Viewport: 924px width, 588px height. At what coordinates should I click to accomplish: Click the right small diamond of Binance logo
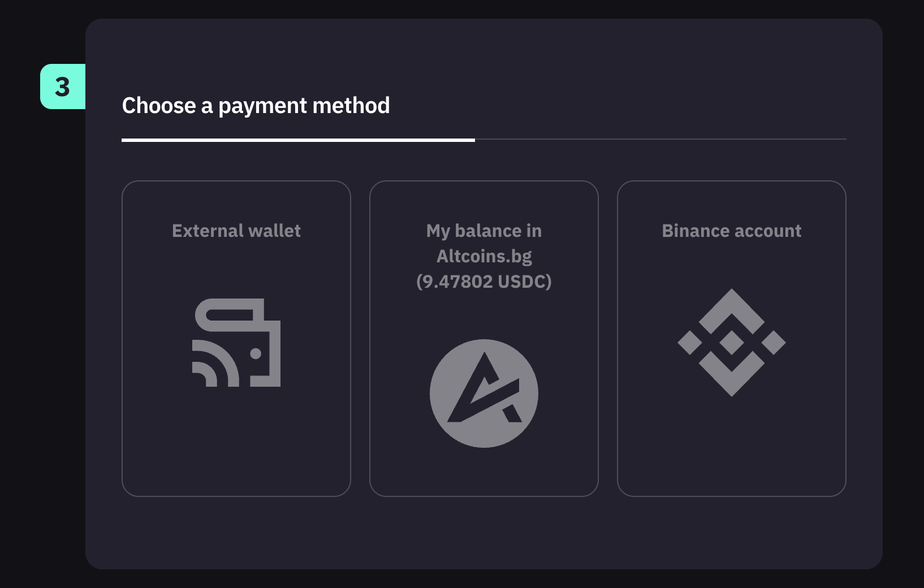(x=774, y=343)
